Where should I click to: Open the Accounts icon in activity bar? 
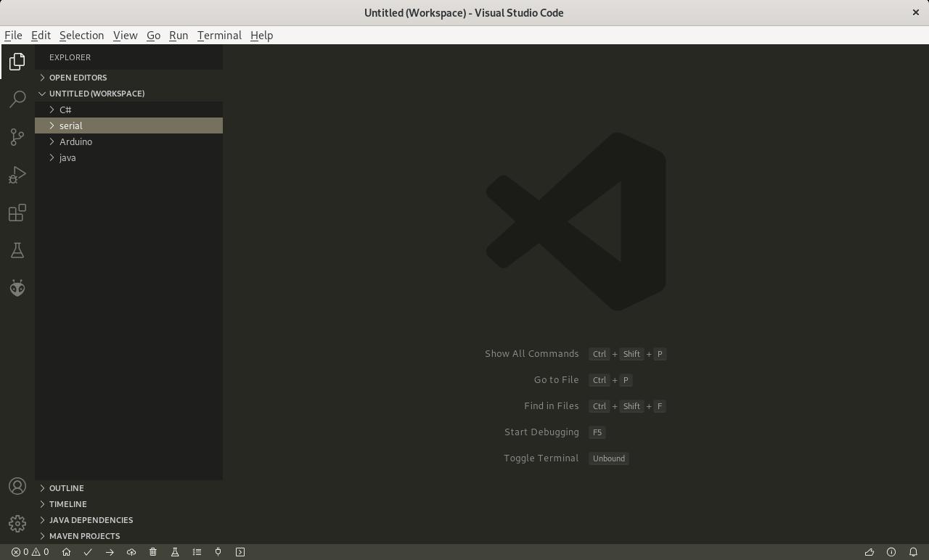coord(17,486)
